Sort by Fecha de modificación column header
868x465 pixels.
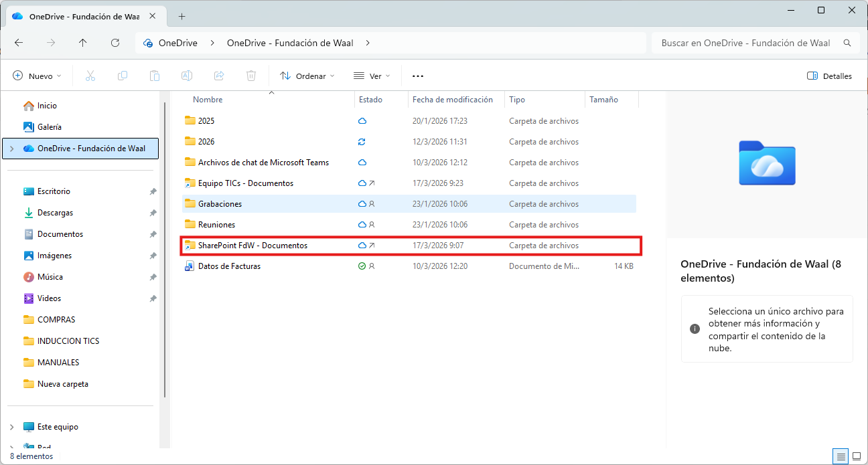tap(453, 100)
